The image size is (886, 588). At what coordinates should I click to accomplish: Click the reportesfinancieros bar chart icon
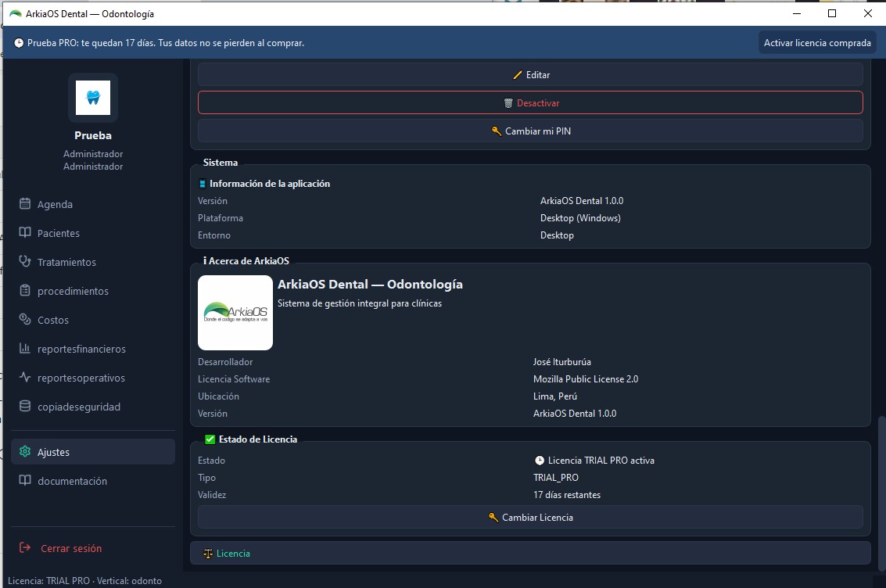click(x=25, y=349)
